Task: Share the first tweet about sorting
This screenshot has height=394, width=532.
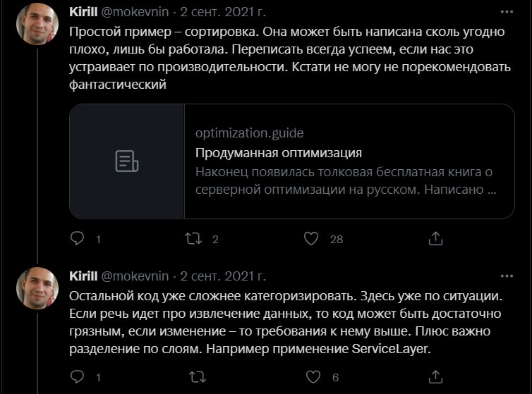Action: pyautogui.click(x=435, y=239)
